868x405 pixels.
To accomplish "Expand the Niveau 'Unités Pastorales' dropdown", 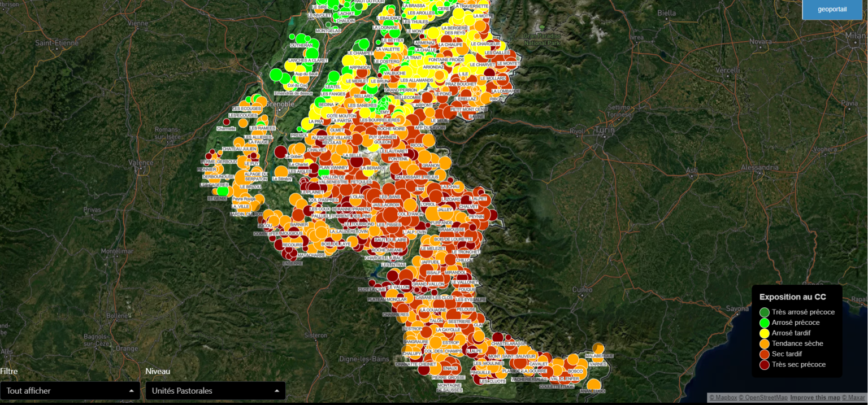I will tap(215, 391).
